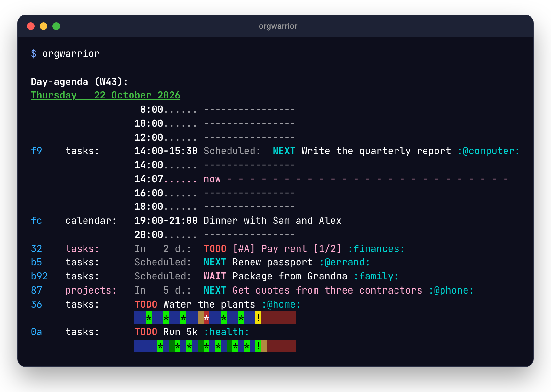Select task ID b5

pyautogui.click(x=36, y=262)
